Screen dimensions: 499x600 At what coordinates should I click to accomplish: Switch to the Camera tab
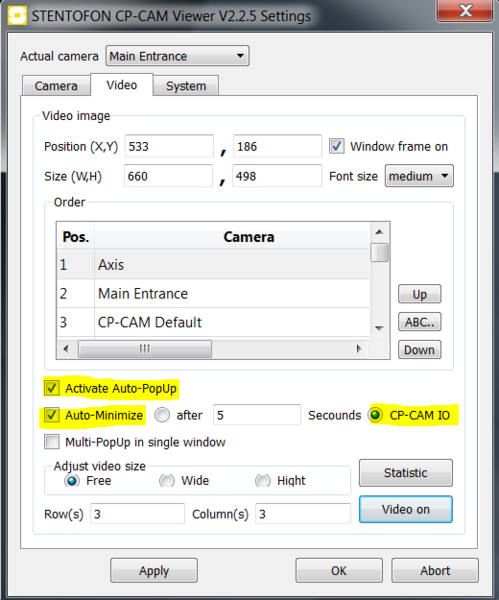(56, 86)
